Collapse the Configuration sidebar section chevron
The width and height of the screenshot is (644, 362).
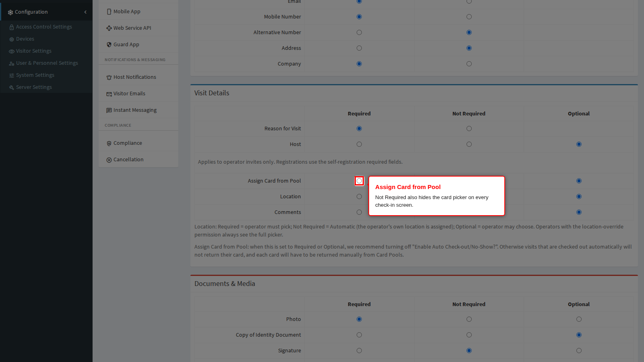point(85,12)
